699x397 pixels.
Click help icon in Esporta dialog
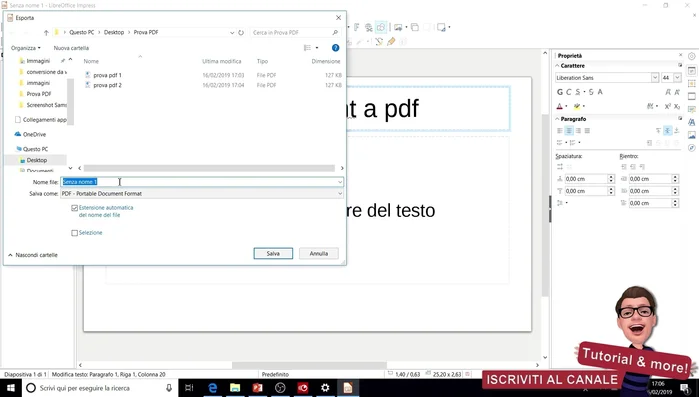click(335, 48)
